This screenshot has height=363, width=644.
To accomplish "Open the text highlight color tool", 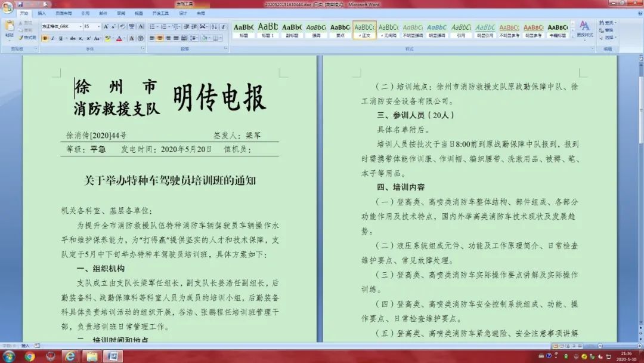I will [x=107, y=37].
